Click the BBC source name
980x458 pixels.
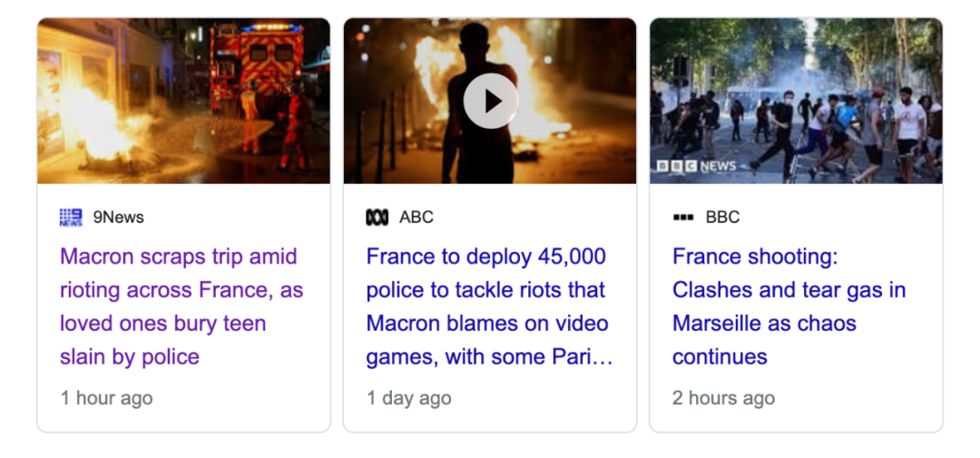(x=722, y=218)
